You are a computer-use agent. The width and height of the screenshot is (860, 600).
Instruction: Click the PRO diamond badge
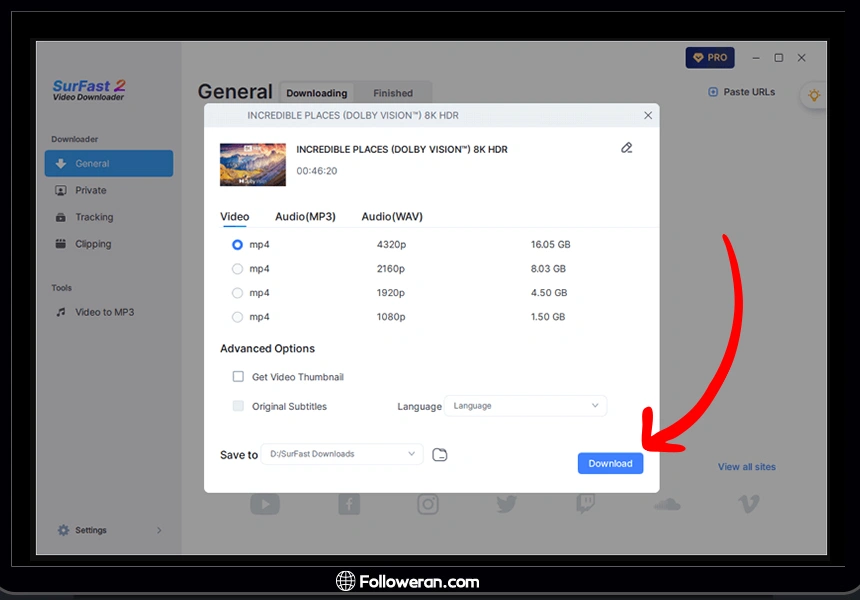(x=710, y=58)
